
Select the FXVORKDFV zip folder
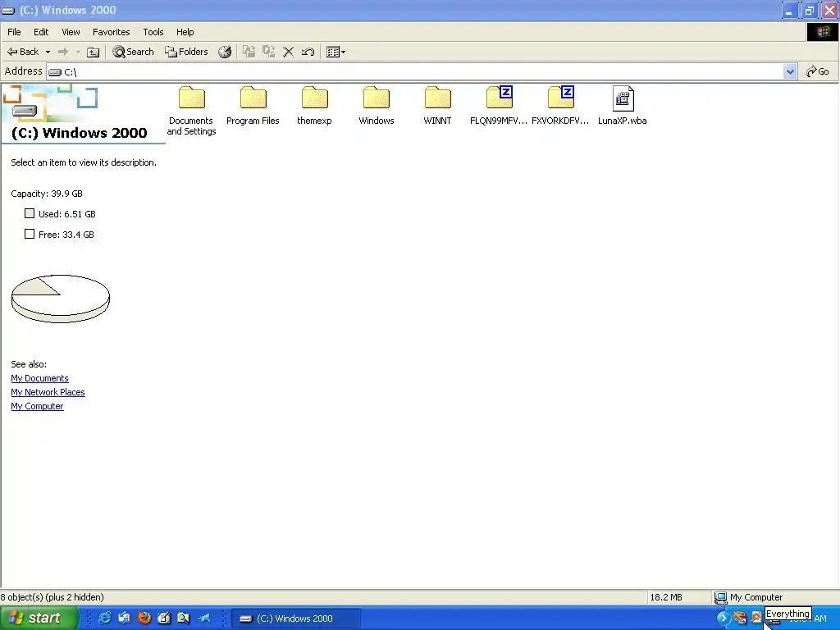pyautogui.click(x=560, y=106)
